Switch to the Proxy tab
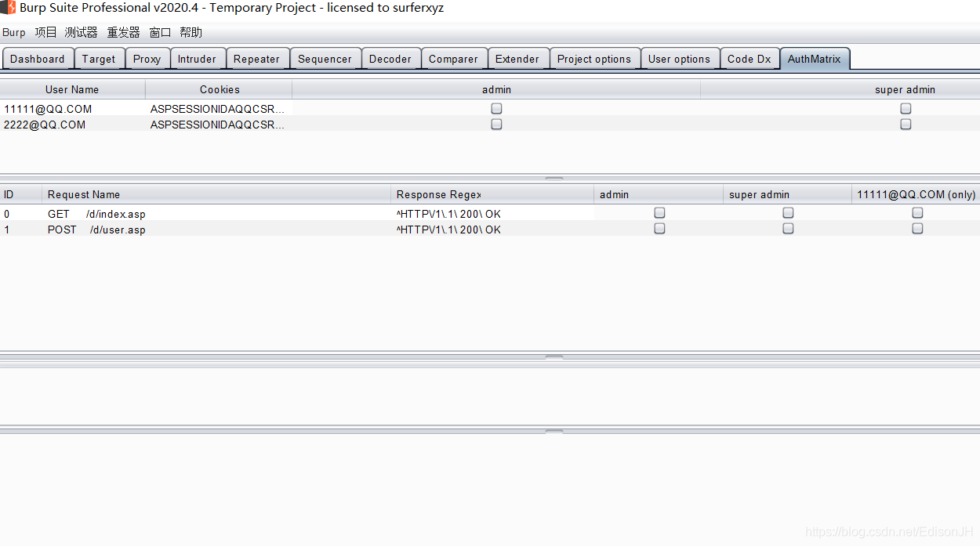 [147, 58]
